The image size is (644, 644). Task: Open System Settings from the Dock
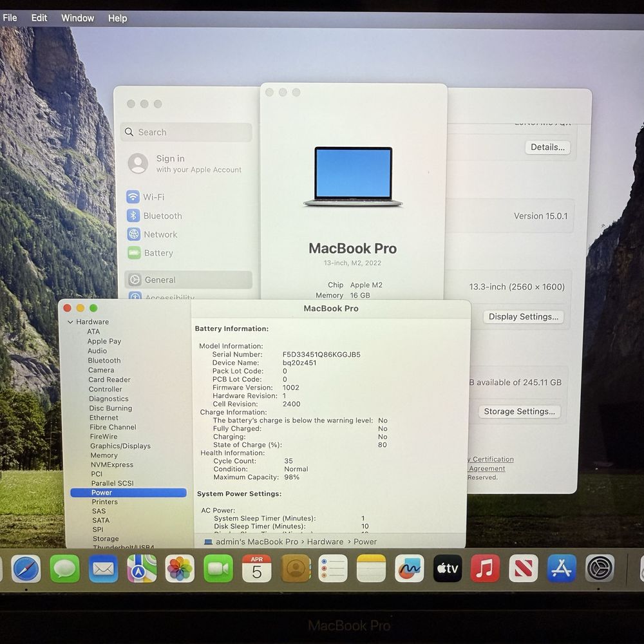600,569
